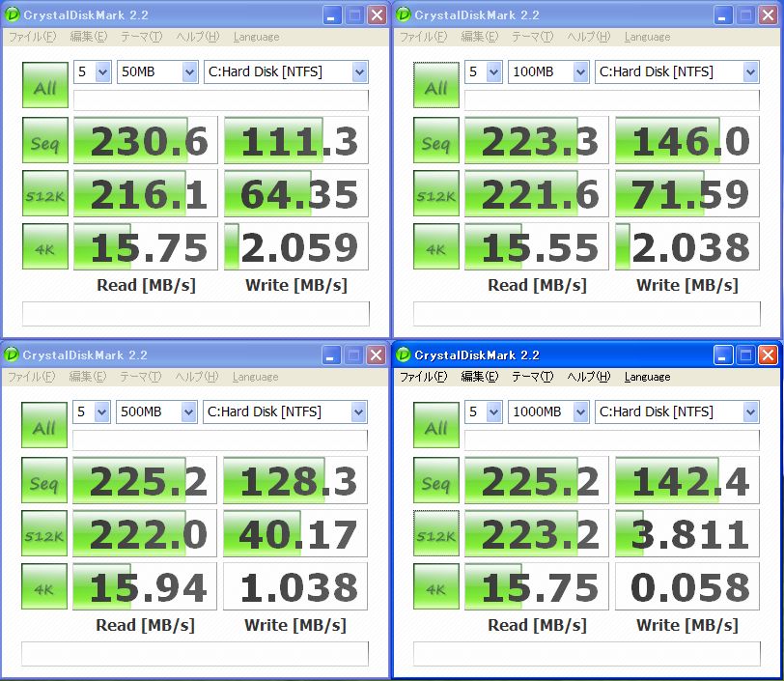784x681 pixels.
Task: Open the drive selector in the 500MB window
Action: [x=285, y=411]
